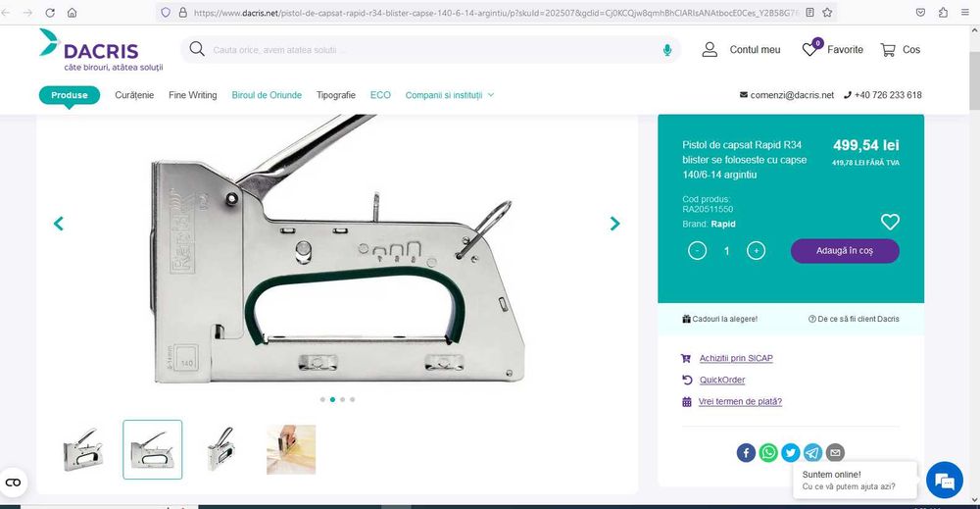The width and height of the screenshot is (980, 509).
Task: Share product by email icon
Action: tap(835, 452)
